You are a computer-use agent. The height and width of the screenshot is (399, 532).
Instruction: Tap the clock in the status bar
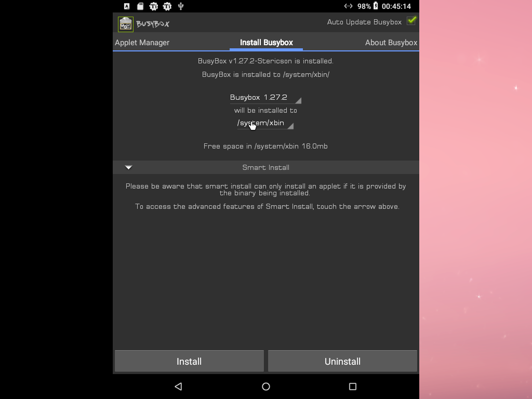[x=397, y=6]
